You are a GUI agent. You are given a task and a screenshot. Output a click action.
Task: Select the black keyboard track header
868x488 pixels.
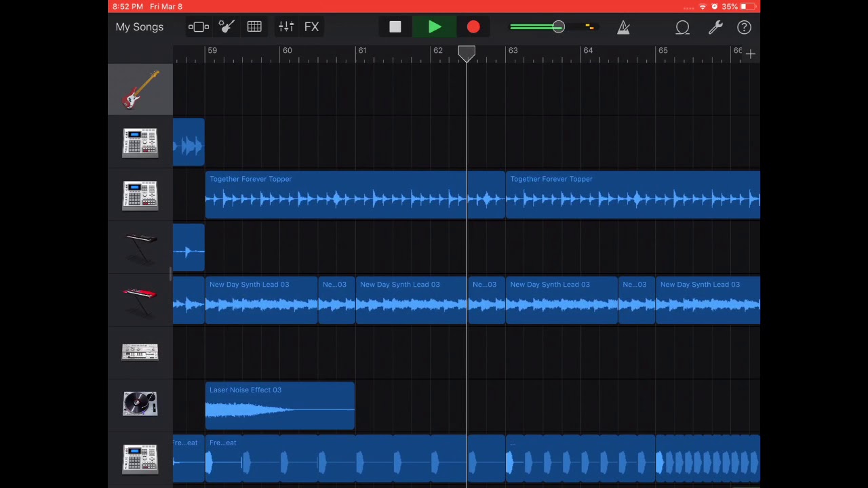tap(140, 248)
